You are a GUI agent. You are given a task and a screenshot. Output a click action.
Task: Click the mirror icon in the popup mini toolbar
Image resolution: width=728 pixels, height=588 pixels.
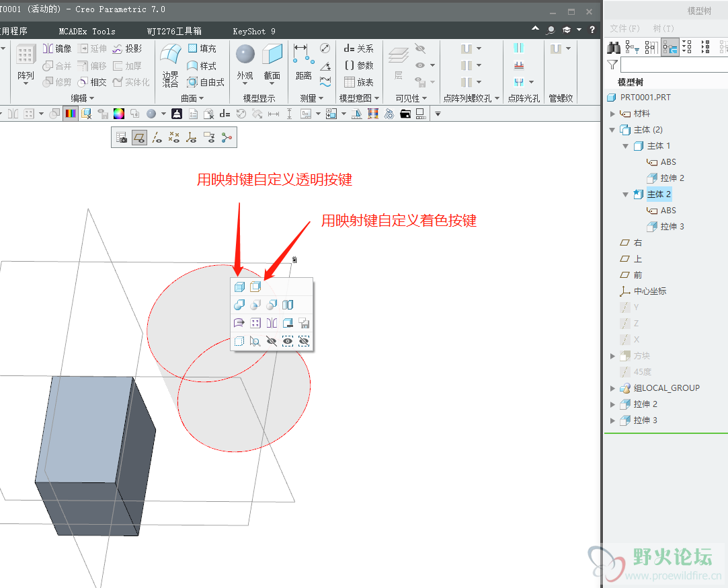click(272, 323)
